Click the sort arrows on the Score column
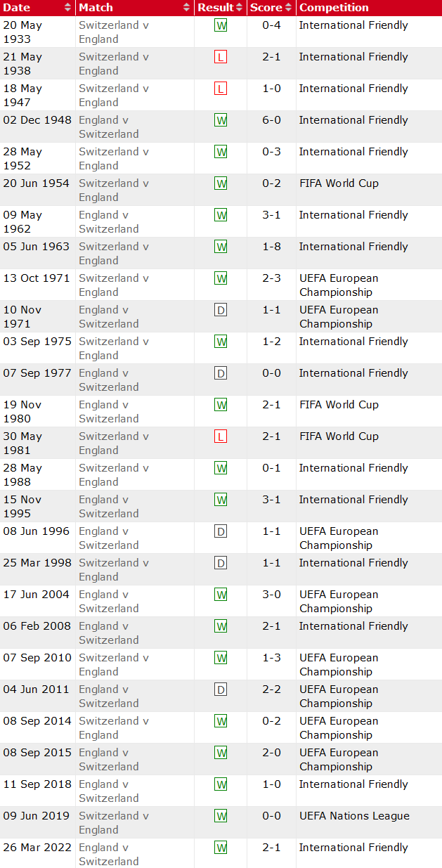 pyautogui.click(x=288, y=8)
